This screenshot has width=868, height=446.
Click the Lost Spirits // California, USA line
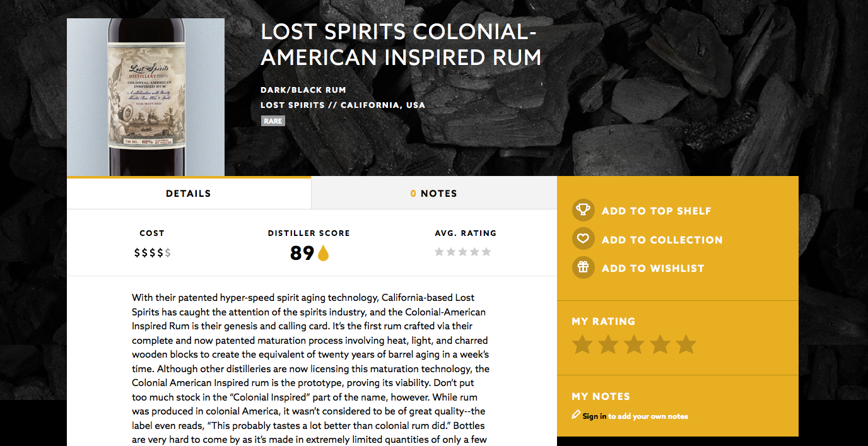pyautogui.click(x=343, y=105)
